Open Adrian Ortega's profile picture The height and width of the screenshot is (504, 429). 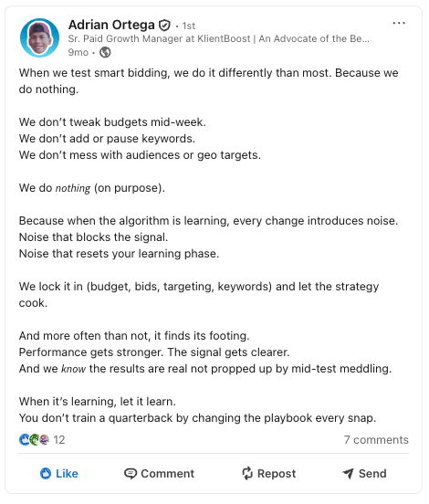[x=39, y=38]
